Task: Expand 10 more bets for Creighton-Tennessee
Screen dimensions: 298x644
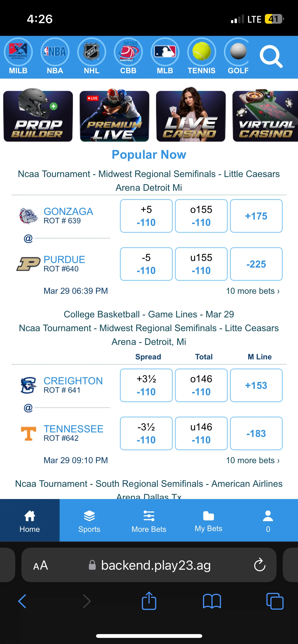Action: pos(253,460)
